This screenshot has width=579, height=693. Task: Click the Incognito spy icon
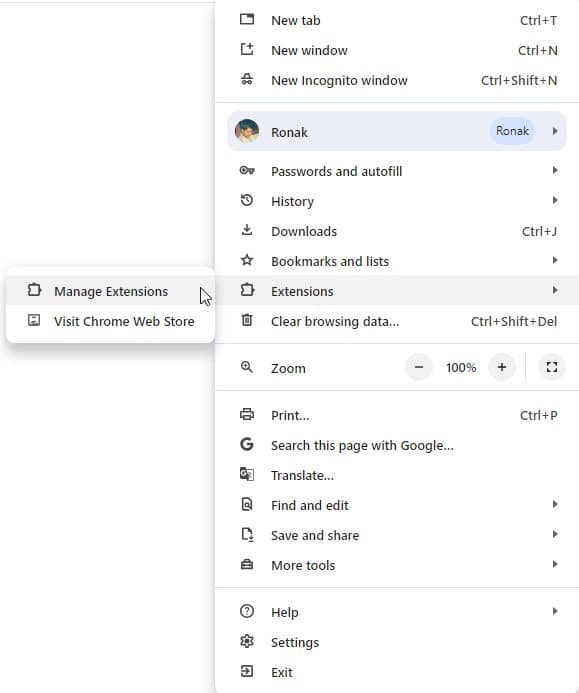coord(247,80)
